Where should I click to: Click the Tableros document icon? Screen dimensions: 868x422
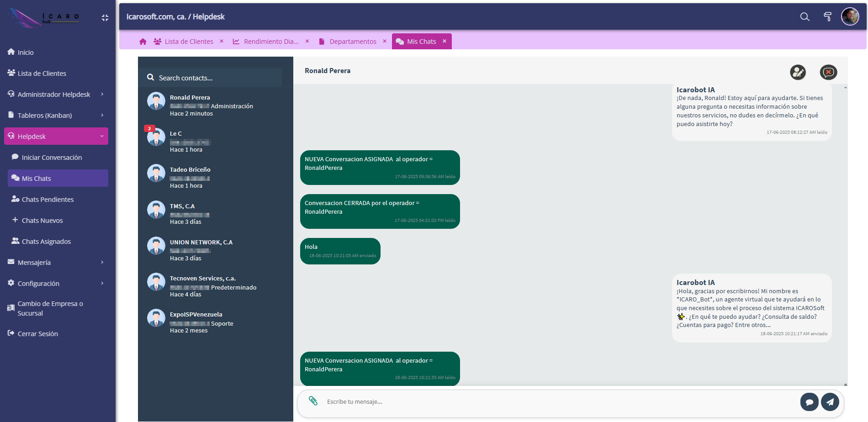11,115
